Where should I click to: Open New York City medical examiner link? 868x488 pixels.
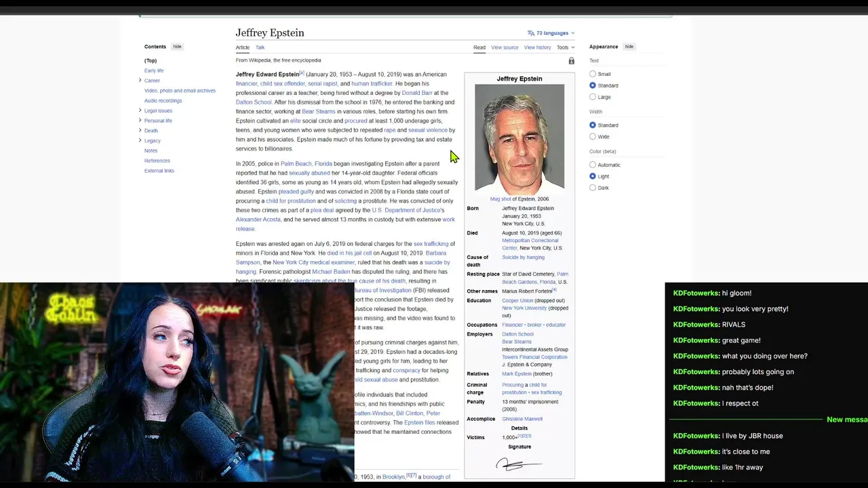tap(314, 262)
